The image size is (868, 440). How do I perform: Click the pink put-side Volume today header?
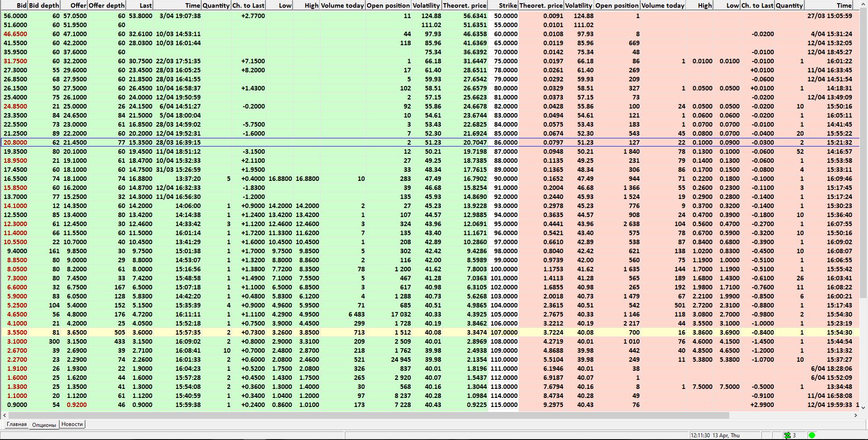[x=663, y=5]
